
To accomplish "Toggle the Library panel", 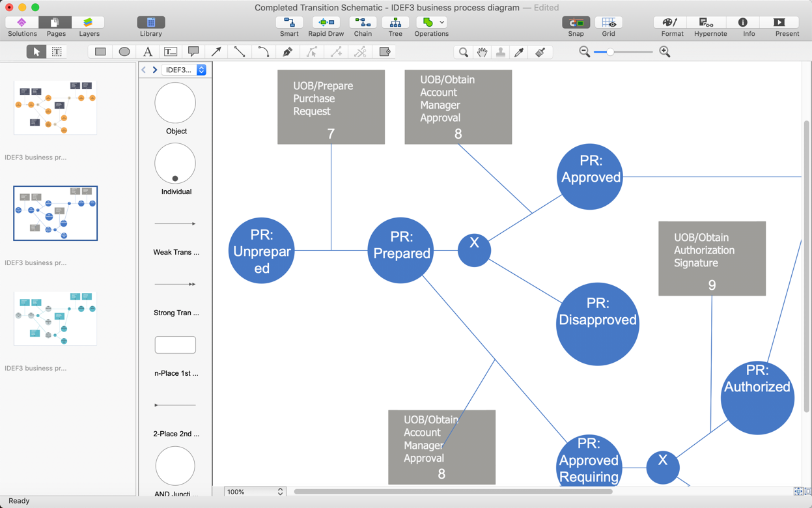I will 150,26.
